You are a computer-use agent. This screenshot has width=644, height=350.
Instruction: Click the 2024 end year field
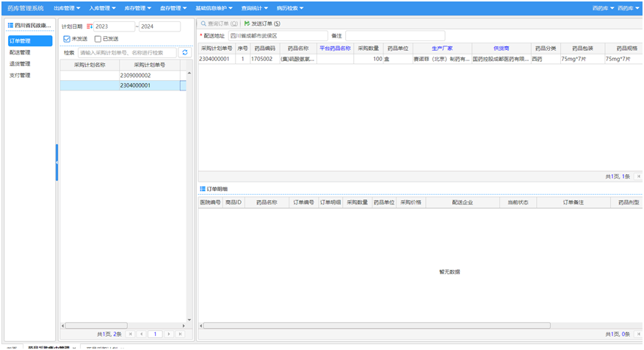(160, 26)
